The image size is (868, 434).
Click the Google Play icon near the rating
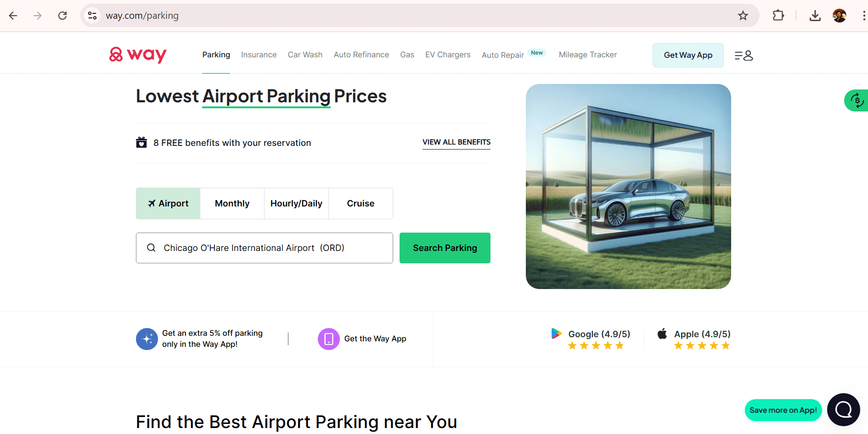click(x=556, y=334)
